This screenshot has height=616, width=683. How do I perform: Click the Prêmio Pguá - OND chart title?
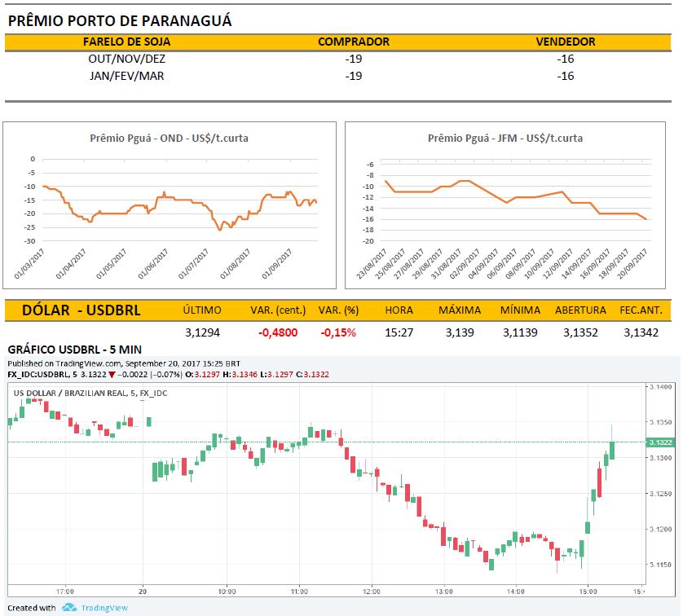[x=169, y=139]
